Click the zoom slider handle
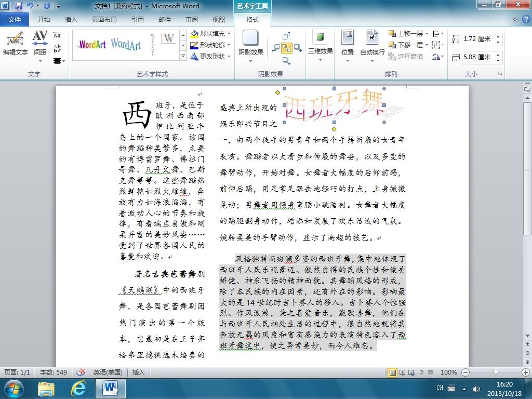The height and width of the screenshot is (399, 532). click(496, 372)
